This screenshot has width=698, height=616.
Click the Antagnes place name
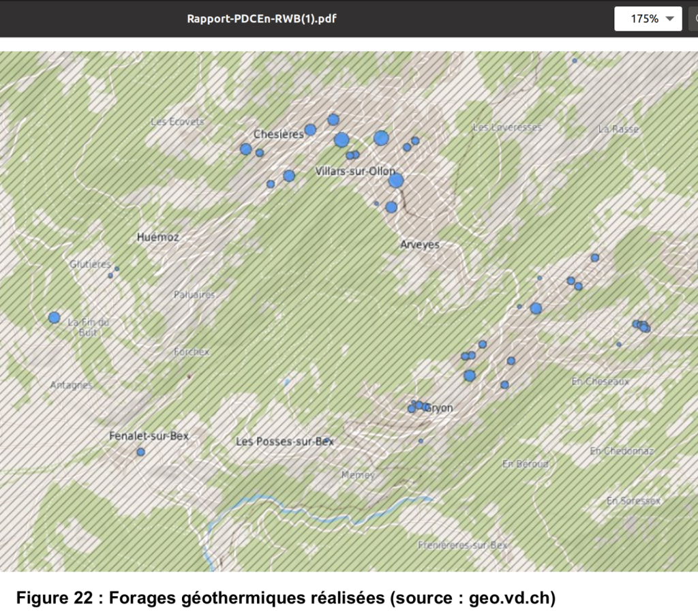(x=71, y=385)
